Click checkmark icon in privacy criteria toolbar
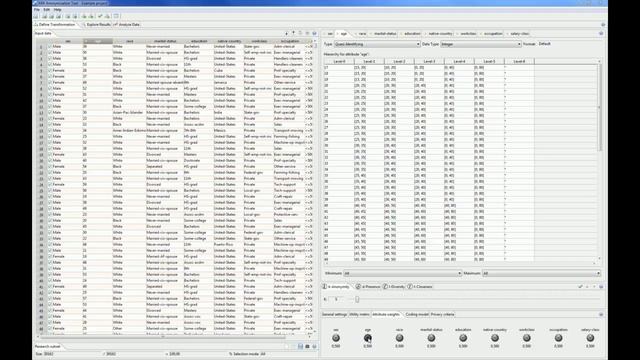Screen dimensions: 640x360 (580, 287)
